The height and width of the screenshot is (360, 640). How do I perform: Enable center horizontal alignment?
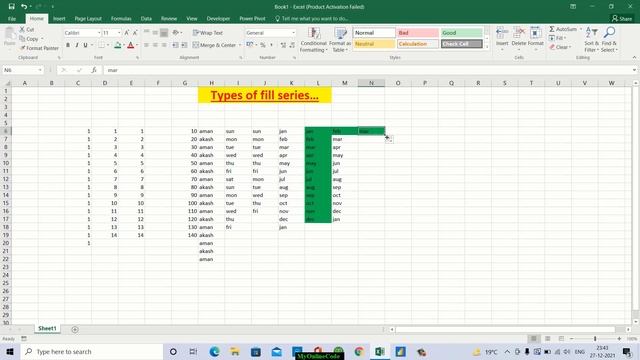tap(155, 45)
